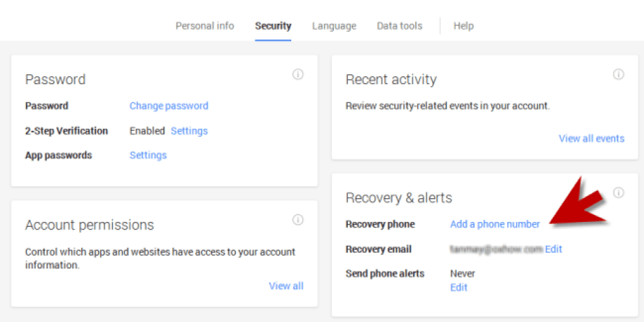Click the blurred recovery email address
Viewport: 644px width, 322px height.
[x=496, y=249]
